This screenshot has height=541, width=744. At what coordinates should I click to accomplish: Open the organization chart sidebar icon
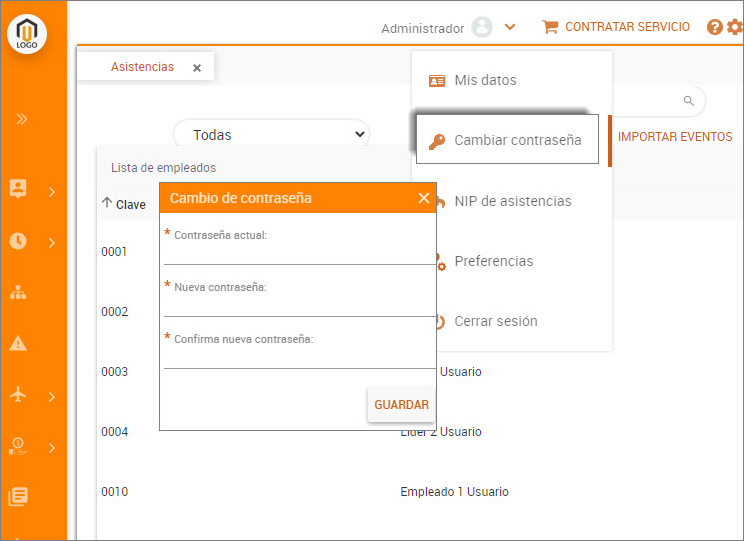coord(18,293)
